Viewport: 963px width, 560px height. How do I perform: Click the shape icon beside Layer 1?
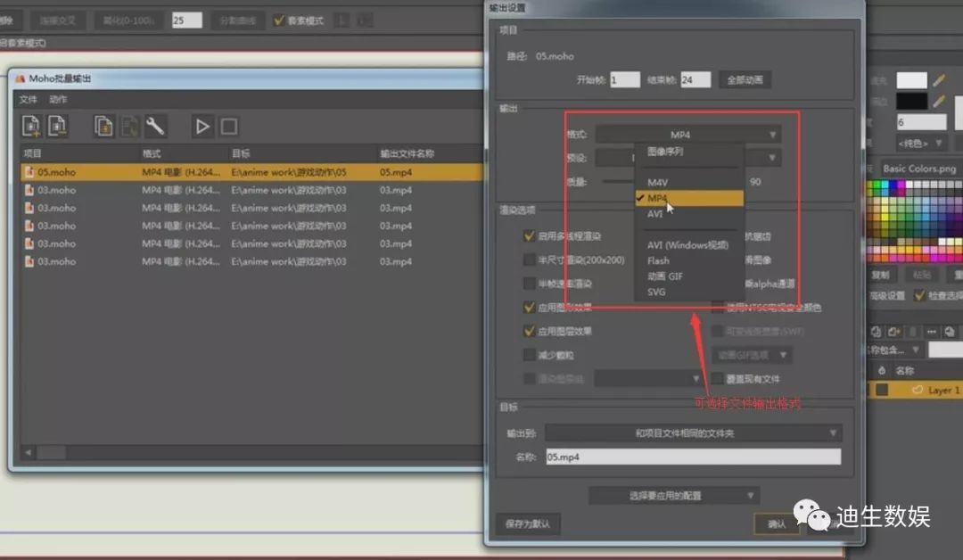coord(918,390)
